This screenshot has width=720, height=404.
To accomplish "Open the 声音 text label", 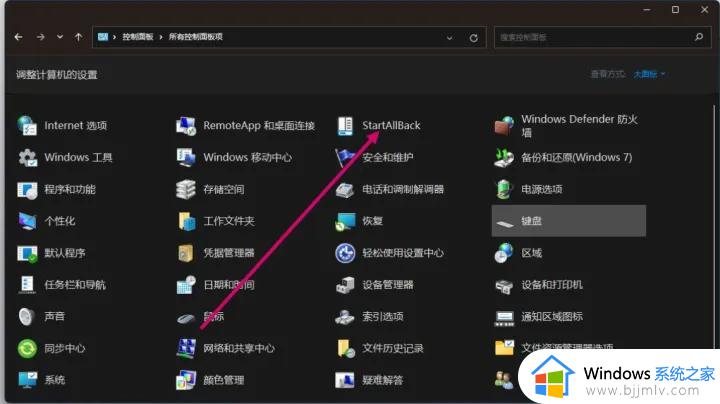I will 54,316.
